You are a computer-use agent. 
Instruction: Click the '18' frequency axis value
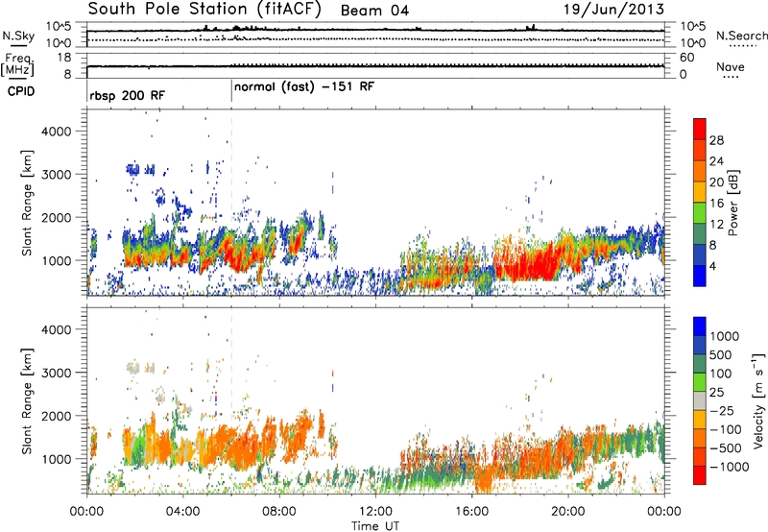[64, 58]
